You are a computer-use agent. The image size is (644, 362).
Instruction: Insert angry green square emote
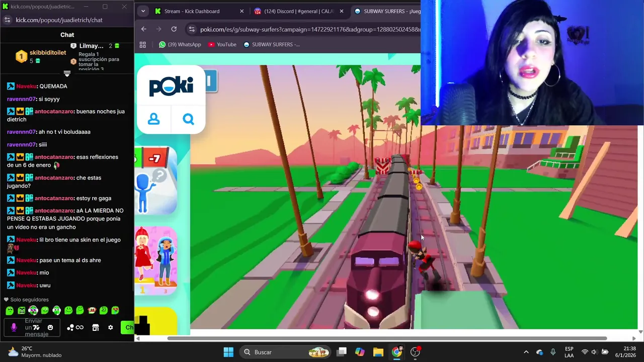21,311
